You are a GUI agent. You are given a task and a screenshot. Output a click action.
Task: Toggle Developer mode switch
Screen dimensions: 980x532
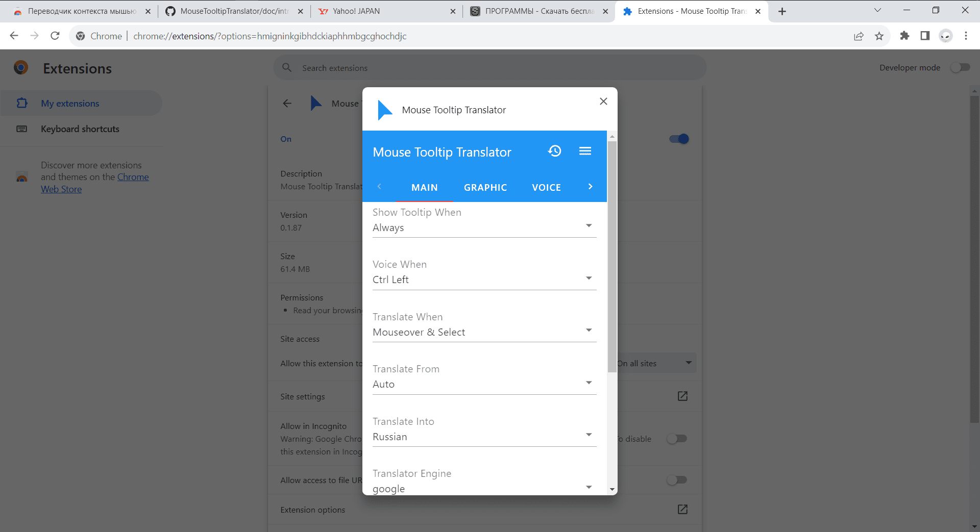tap(960, 67)
